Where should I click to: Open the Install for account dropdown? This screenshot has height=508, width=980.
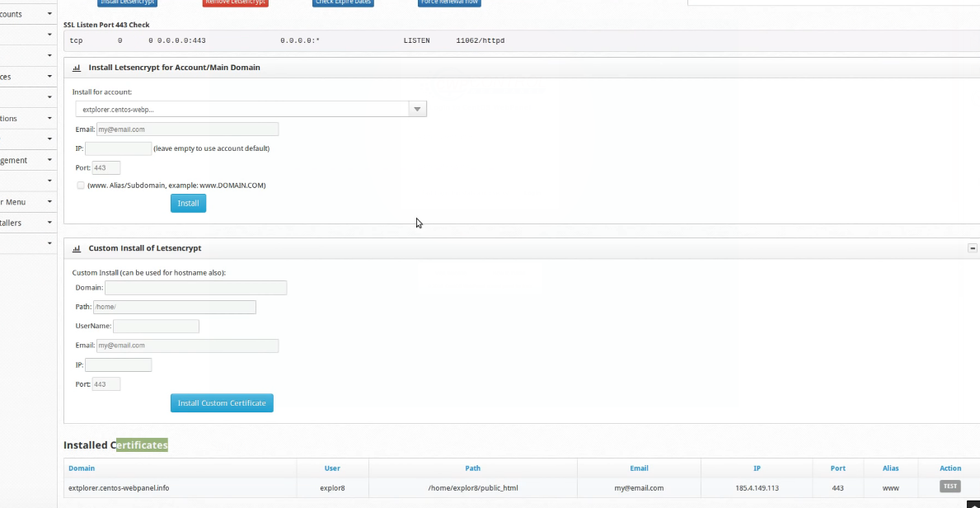click(417, 108)
